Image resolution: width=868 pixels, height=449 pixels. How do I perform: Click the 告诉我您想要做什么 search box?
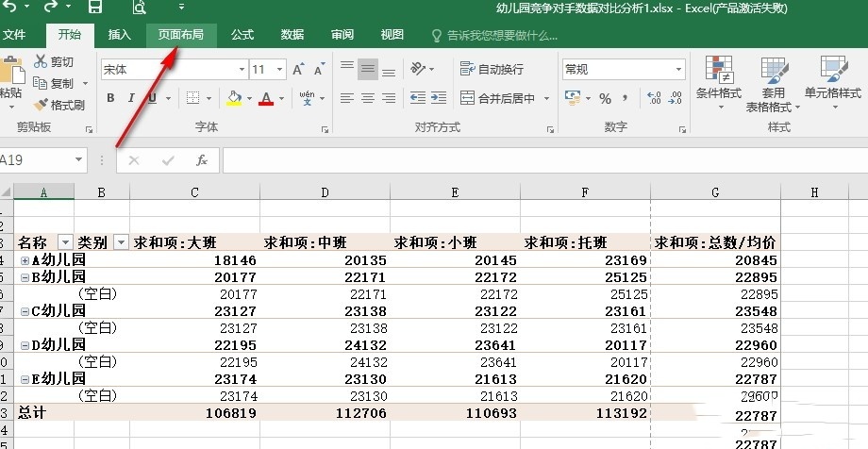[495, 36]
